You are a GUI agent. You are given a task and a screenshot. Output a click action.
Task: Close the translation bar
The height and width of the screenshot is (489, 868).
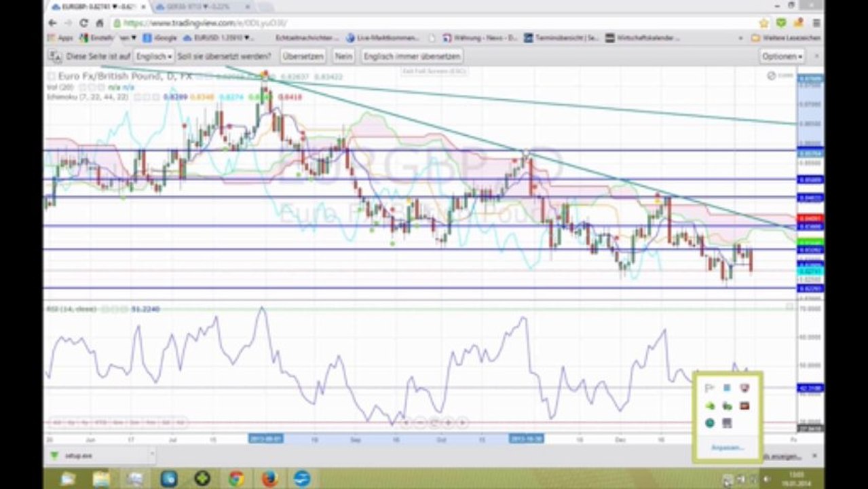(x=816, y=56)
